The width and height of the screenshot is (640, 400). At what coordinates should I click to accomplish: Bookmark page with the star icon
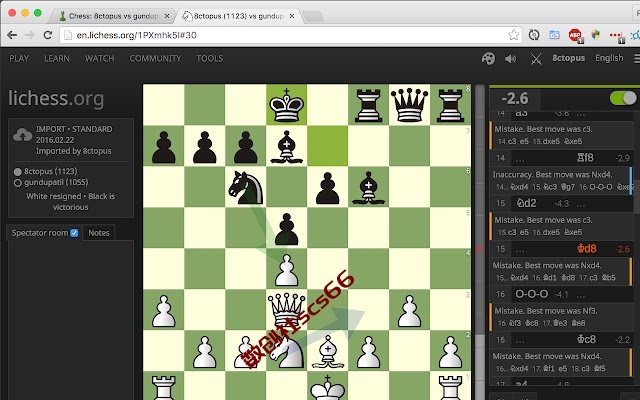point(513,35)
